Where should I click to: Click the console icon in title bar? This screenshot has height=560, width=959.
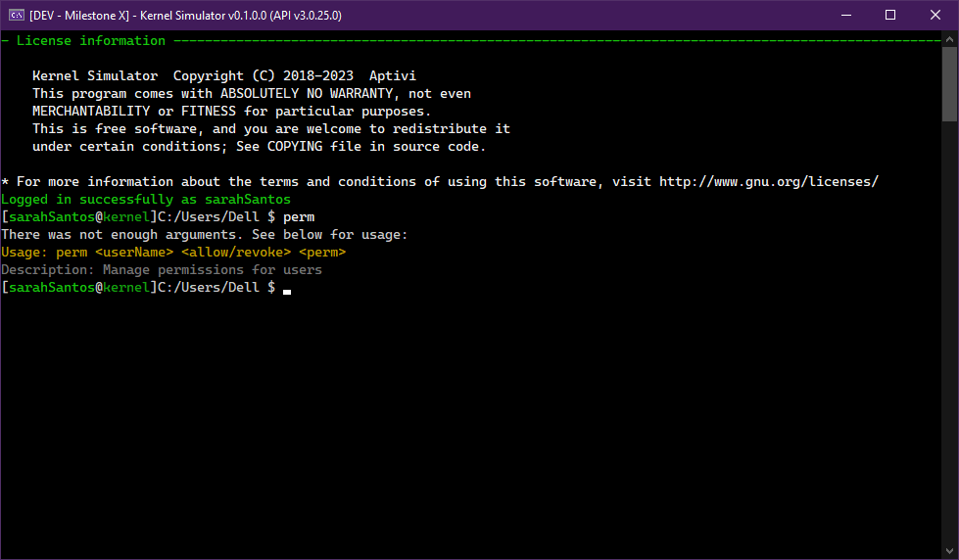point(17,15)
